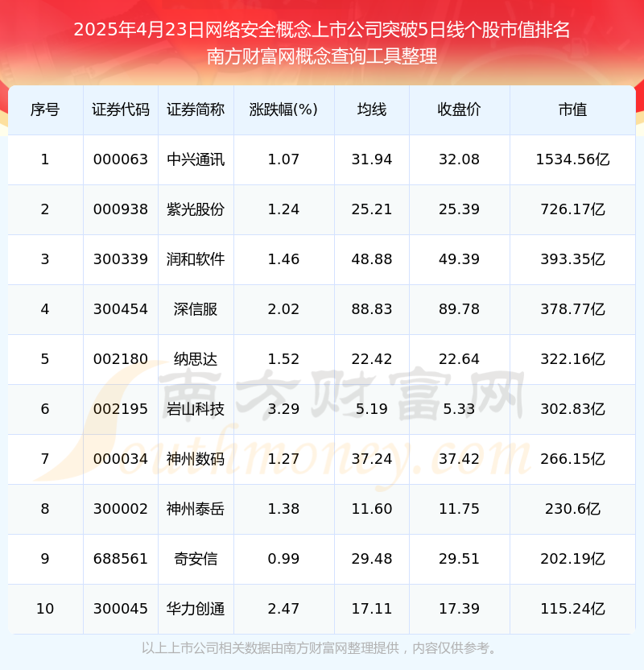Image resolution: width=644 pixels, height=670 pixels.
Task: Select stock code 002195
Action: [x=121, y=409]
